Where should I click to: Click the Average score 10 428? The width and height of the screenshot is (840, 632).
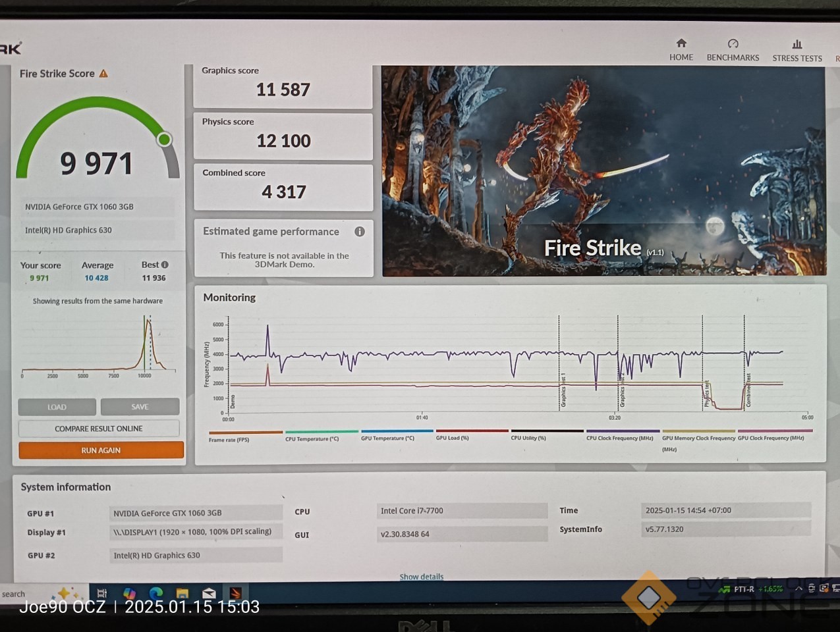coord(96,278)
